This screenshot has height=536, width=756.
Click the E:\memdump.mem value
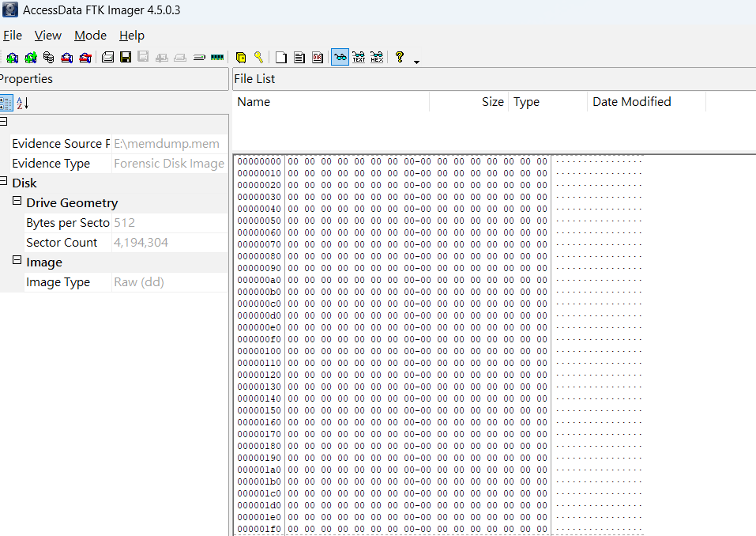tap(167, 144)
